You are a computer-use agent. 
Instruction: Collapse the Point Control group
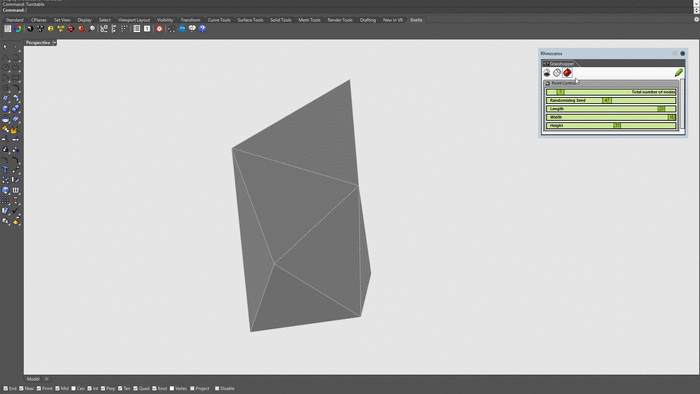(548, 83)
